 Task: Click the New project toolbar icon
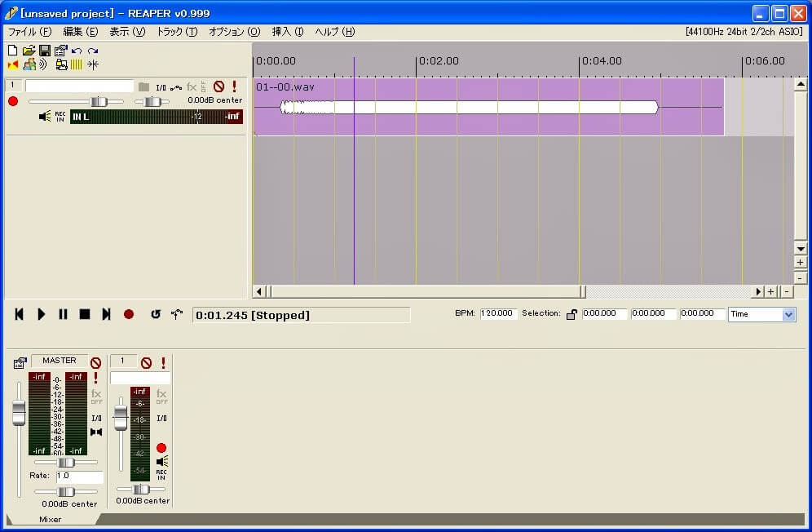click(x=12, y=51)
